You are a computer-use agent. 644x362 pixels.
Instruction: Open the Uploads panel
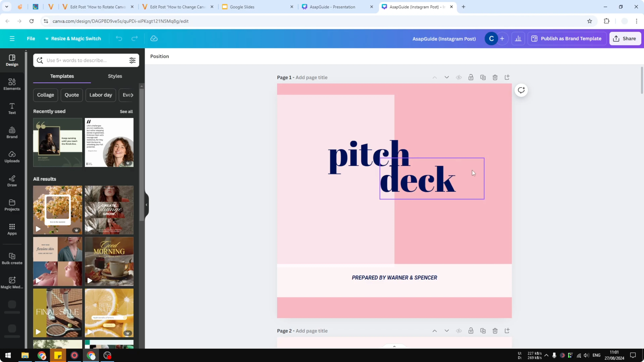point(12,157)
